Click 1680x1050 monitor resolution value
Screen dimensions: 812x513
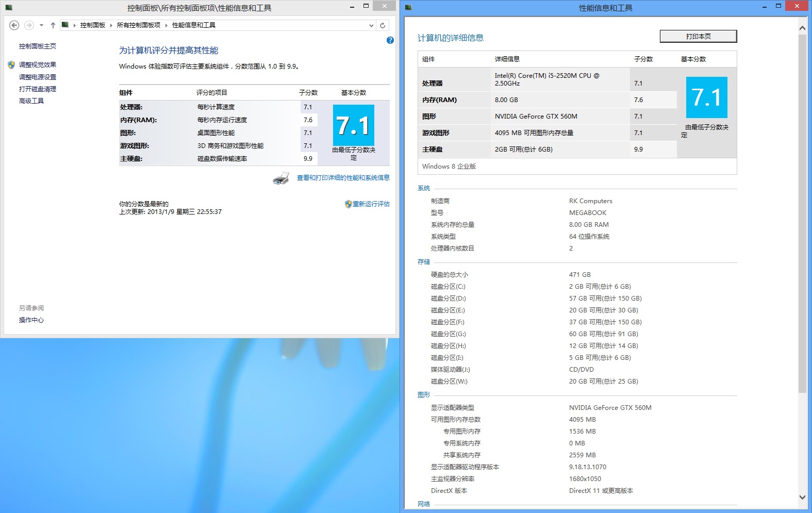[x=585, y=479]
